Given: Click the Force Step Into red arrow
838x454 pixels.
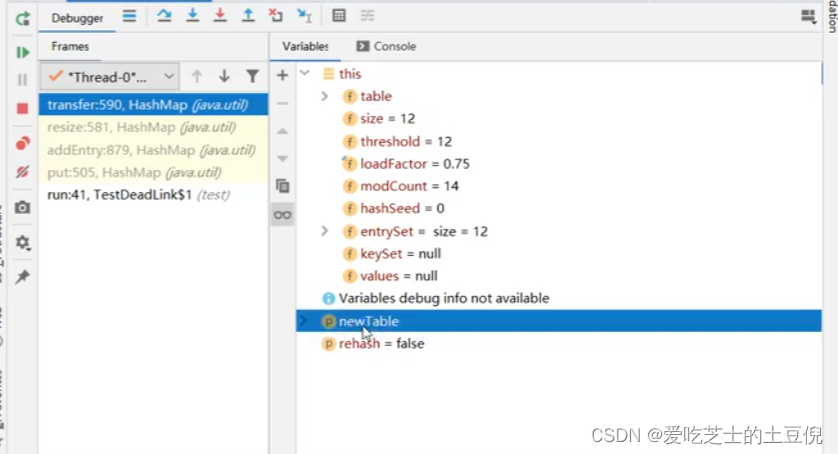Looking at the screenshot, I should (x=220, y=16).
